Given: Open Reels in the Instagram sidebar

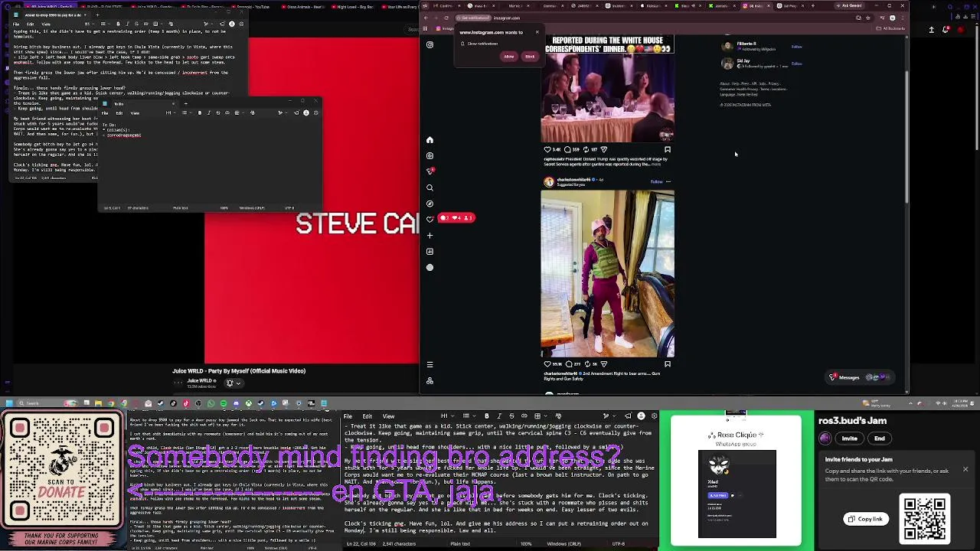Looking at the screenshot, I should (x=430, y=155).
